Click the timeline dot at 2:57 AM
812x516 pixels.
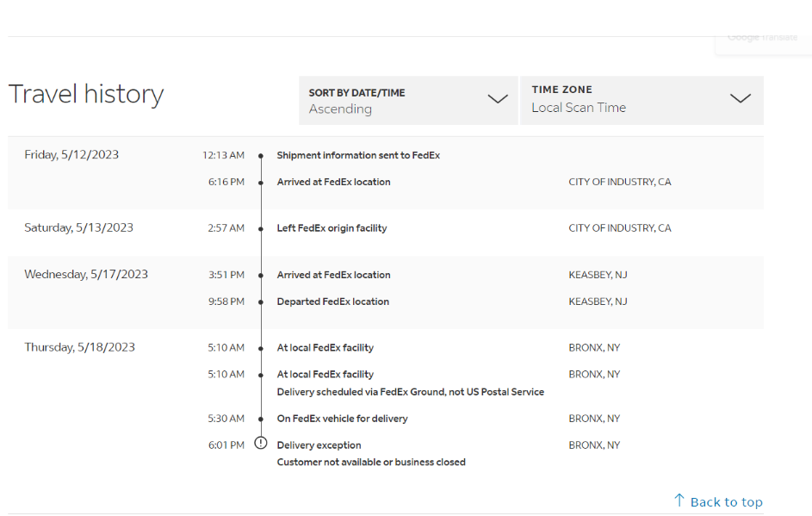[x=261, y=229]
